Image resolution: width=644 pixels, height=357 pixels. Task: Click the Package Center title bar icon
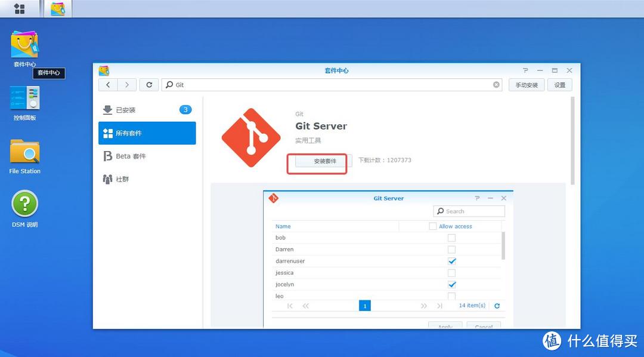pos(104,70)
